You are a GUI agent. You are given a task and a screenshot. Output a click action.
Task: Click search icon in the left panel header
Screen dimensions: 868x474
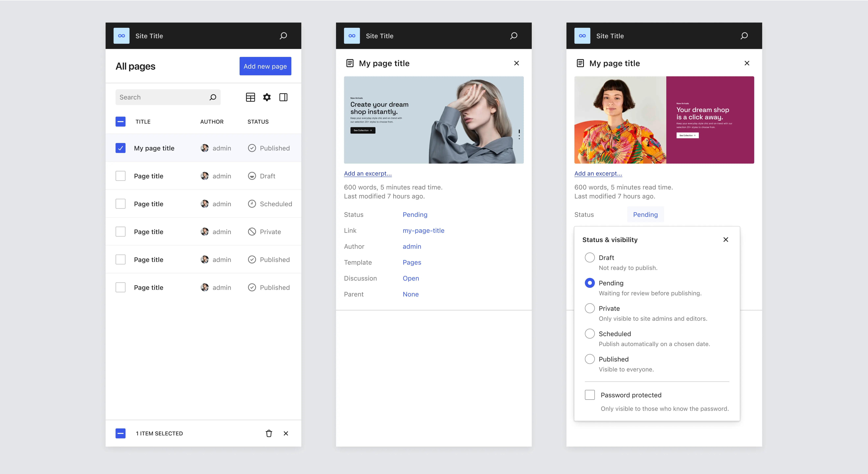click(x=283, y=36)
